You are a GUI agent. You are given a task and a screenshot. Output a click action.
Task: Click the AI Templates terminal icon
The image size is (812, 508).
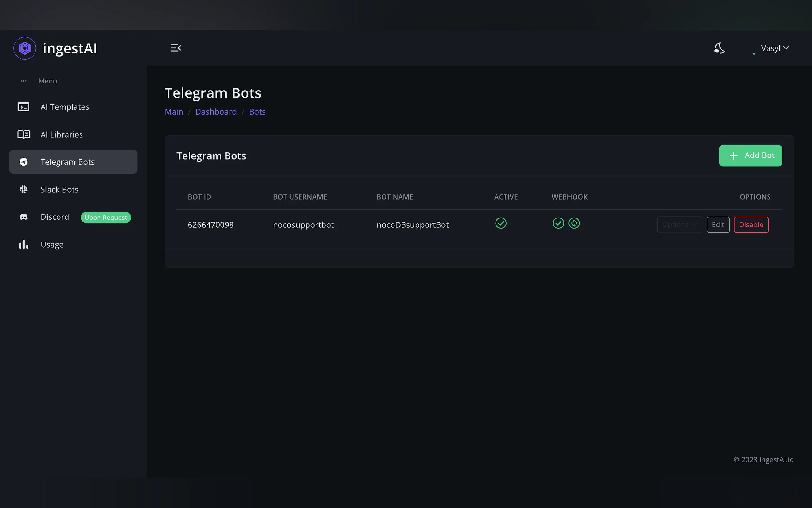tap(24, 107)
